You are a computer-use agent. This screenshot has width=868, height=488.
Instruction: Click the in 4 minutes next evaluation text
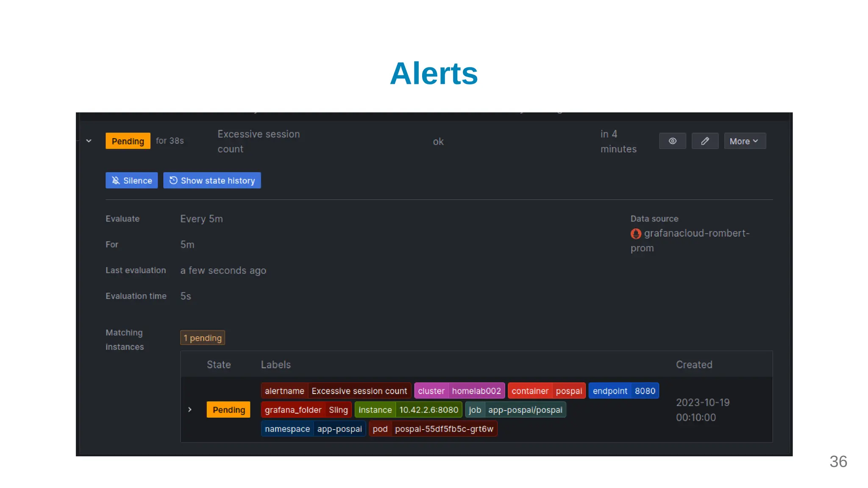click(618, 141)
